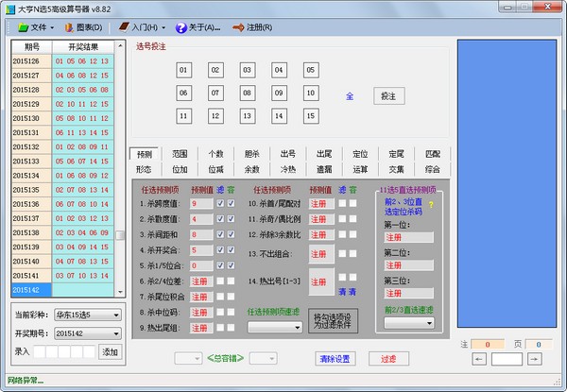Enable 滤 checkbox for 6.杀2/4位差
Viewport: 567px width, 392px height.
coord(220,281)
